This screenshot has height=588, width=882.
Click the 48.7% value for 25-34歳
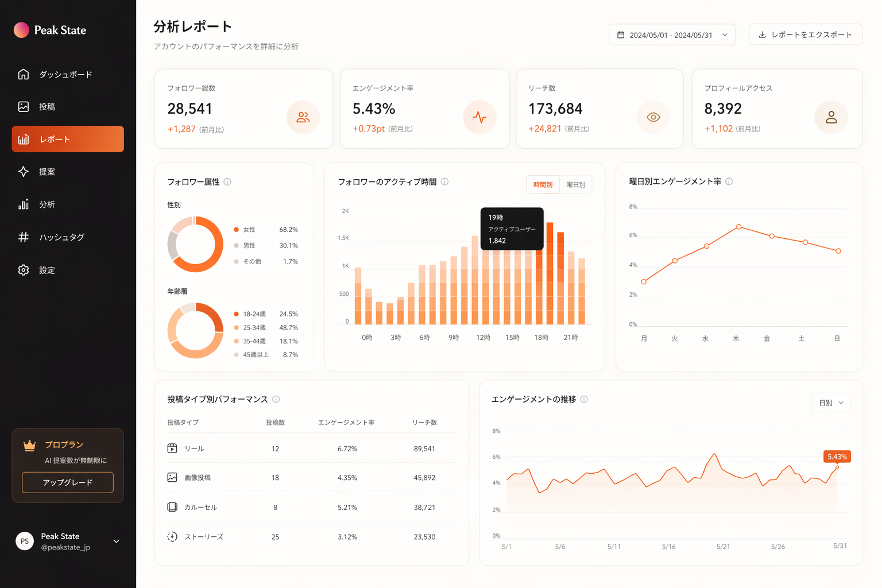pos(289,327)
